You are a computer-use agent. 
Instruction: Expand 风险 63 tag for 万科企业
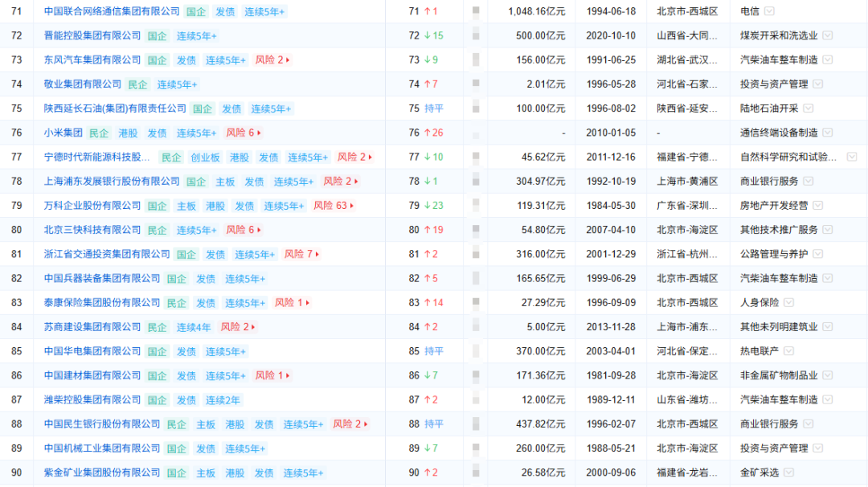[x=334, y=206]
